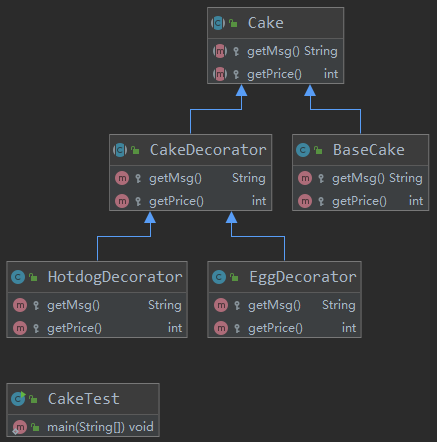This screenshot has height=442, width=437.
Task: Select the HotdogDecorator class icon
Action: point(18,277)
